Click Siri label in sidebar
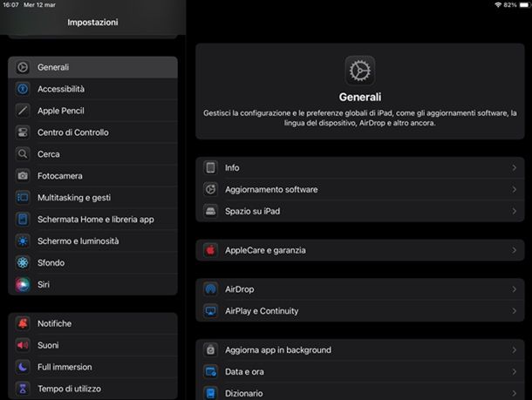Viewport: 532px width, 400px height. (44, 284)
